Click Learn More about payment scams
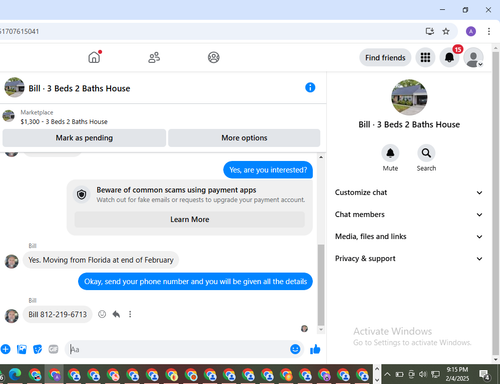The height and width of the screenshot is (384, 500). [190, 219]
